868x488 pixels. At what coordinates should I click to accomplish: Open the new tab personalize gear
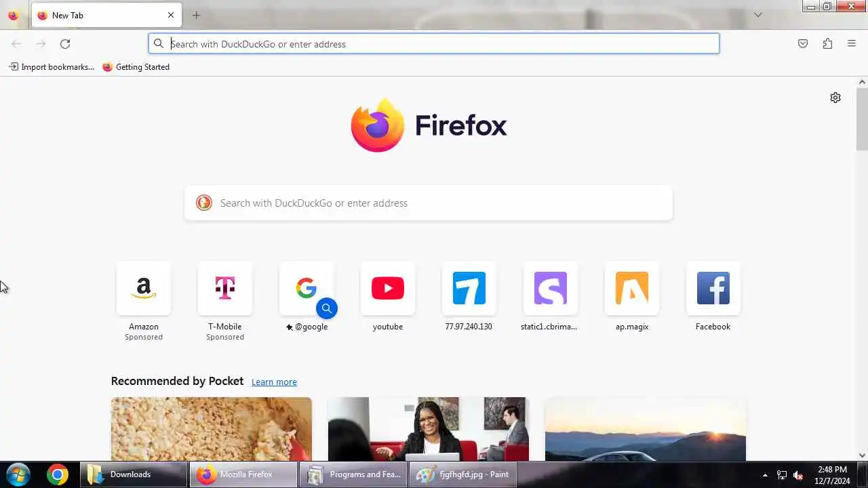835,98
